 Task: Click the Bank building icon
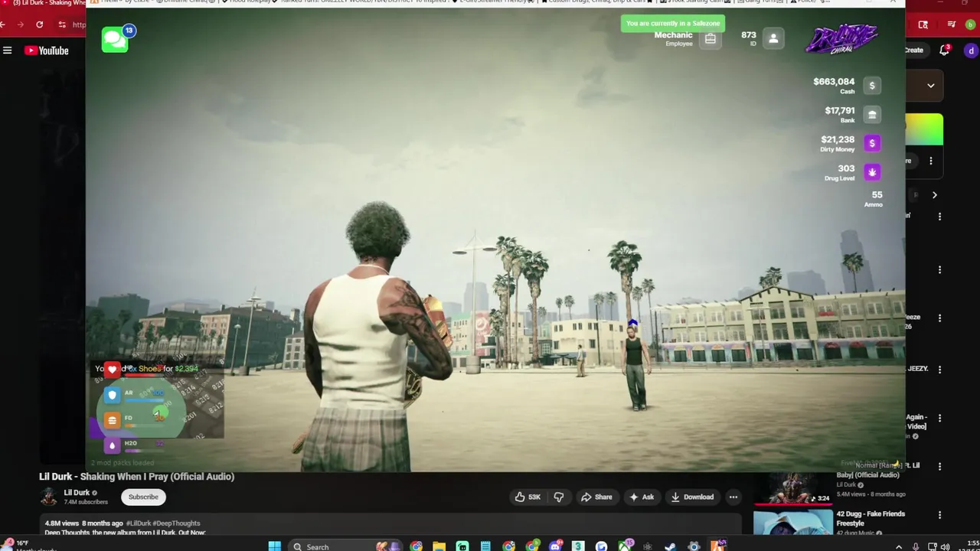(x=871, y=115)
